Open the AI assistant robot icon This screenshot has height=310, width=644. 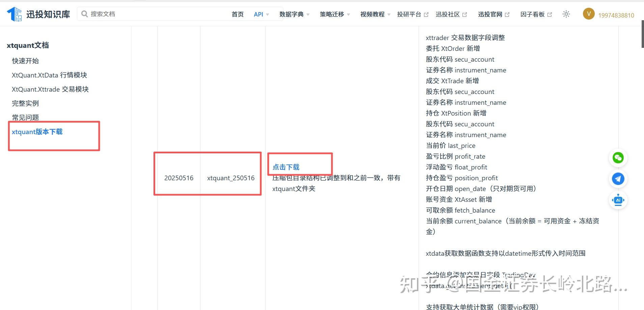[618, 200]
